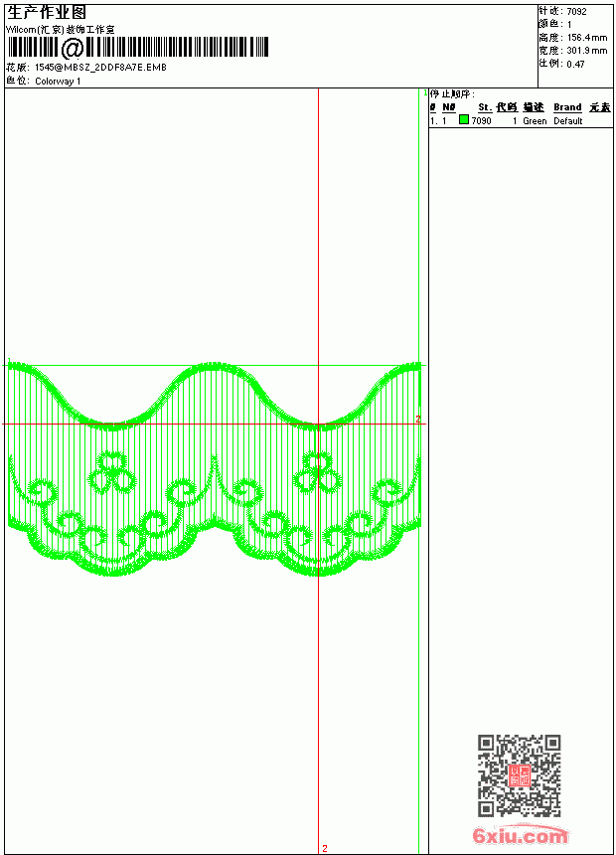Click the 1545@MBSZ_2DDF8A7E.EMB file name
616x855 pixels.
[101, 67]
